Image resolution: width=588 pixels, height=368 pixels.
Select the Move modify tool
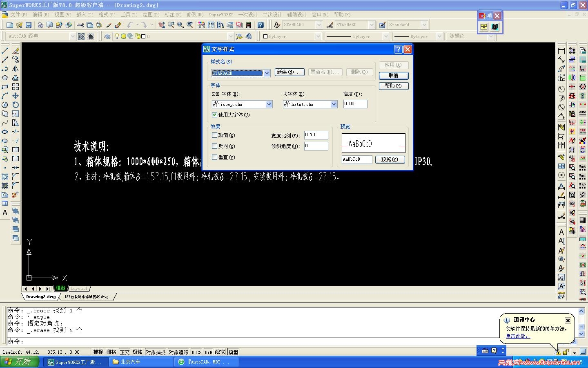[16, 96]
